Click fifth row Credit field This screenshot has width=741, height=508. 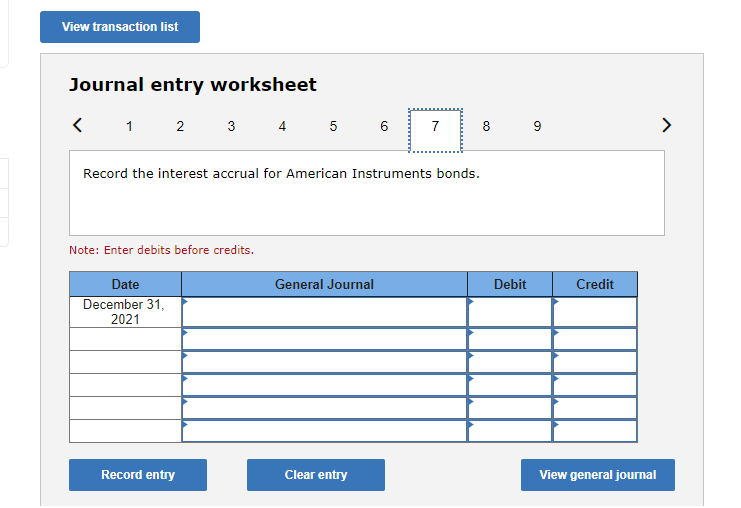[595, 408]
